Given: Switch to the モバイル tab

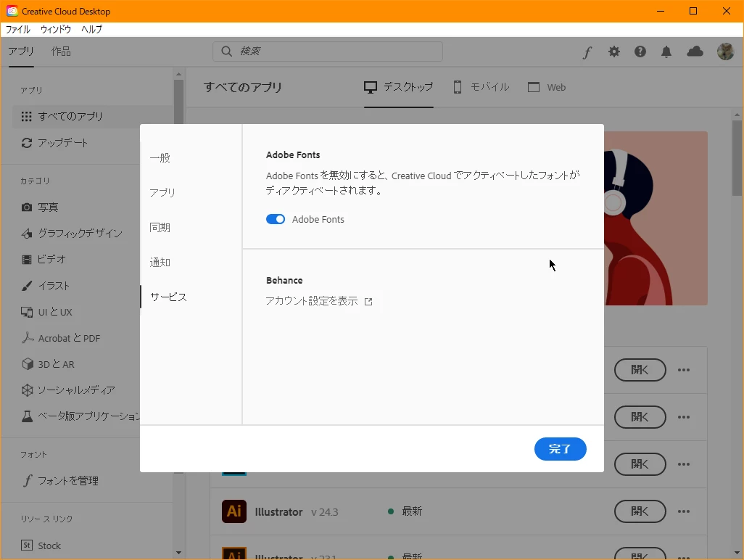Looking at the screenshot, I should pos(481,87).
